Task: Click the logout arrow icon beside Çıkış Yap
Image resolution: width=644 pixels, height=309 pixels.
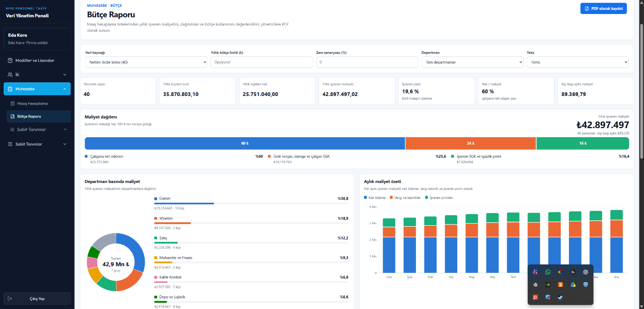Action: pos(10,299)
